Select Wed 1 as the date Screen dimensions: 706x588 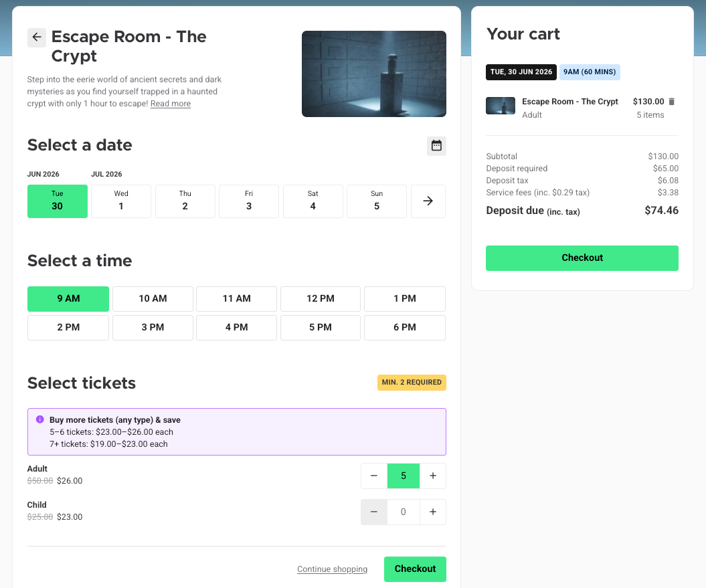(x=121, y=201)
